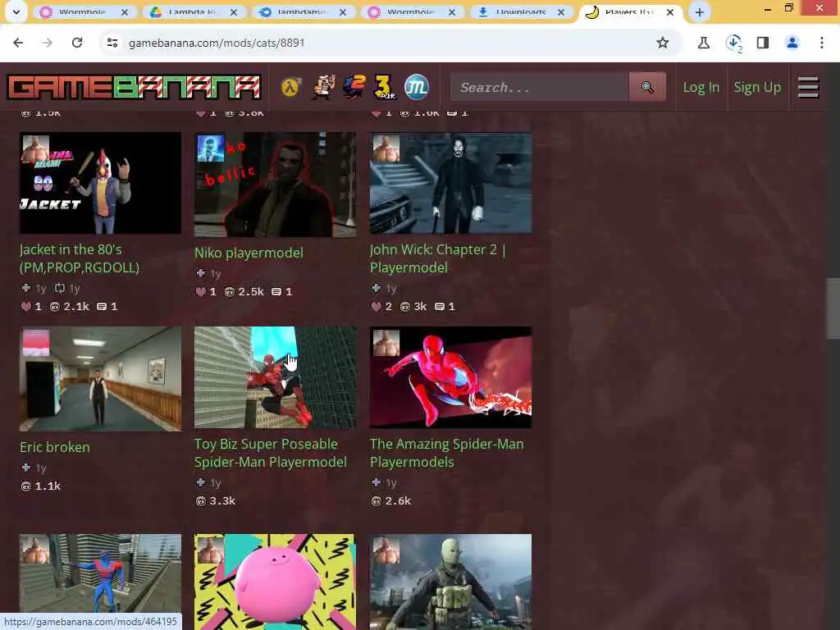Open Eric broken title link

point(55,447)
